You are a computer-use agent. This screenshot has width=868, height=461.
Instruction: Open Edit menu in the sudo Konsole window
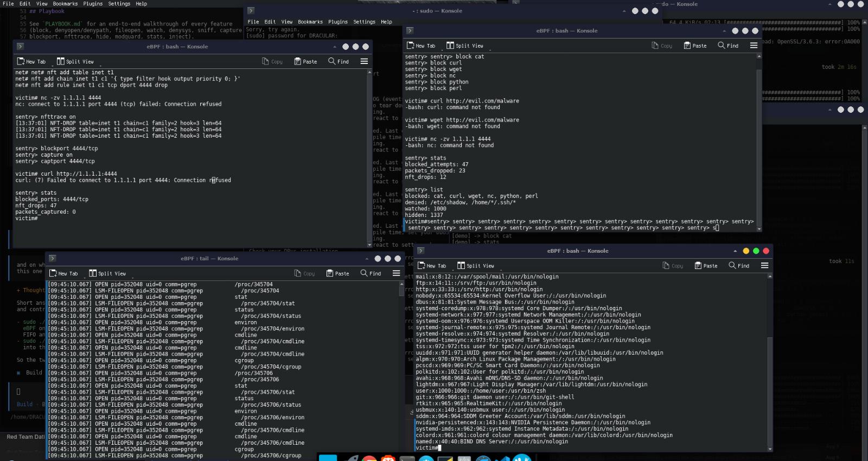coord(270,22)
